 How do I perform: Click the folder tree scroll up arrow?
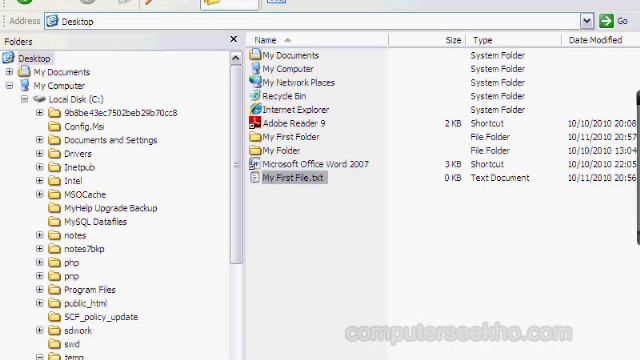[236, 58]
